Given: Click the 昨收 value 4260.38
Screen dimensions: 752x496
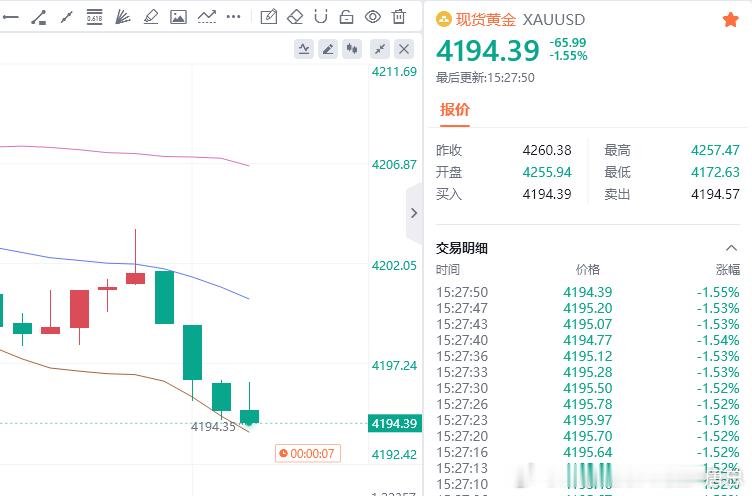Looking at the screenshot, I should [547, 151].
